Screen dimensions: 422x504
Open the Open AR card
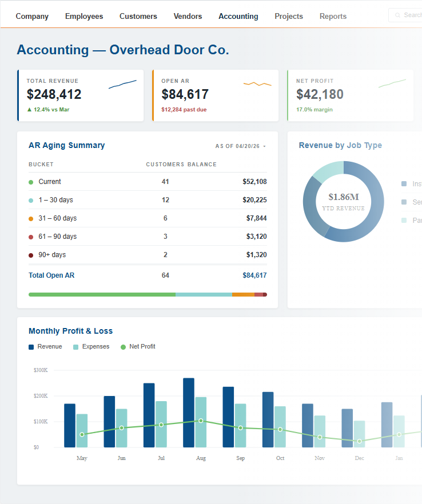pyautogui.click(x=215, y=95)
